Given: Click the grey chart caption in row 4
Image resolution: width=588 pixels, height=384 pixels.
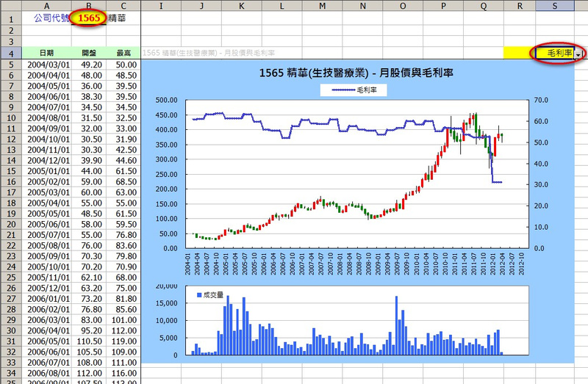Looking at the screenshot, I should click(x=209, y=53).
